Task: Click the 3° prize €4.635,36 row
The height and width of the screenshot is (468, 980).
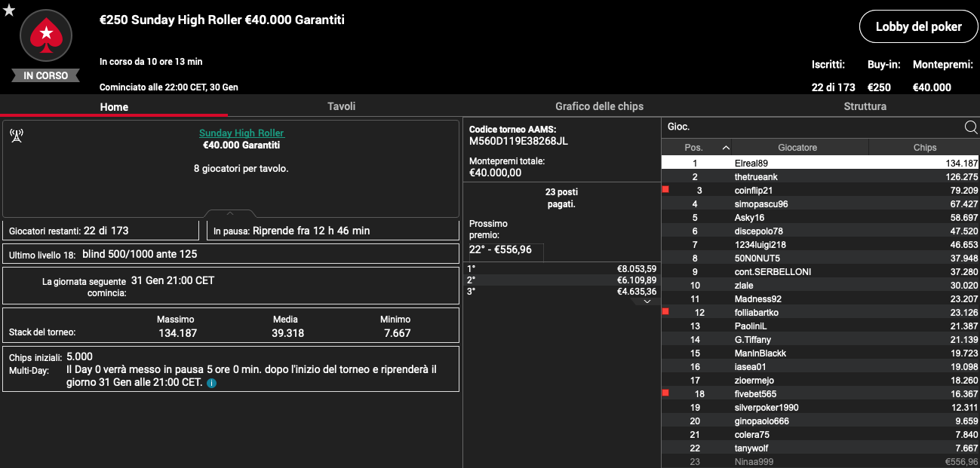Action: pos(561,291)
